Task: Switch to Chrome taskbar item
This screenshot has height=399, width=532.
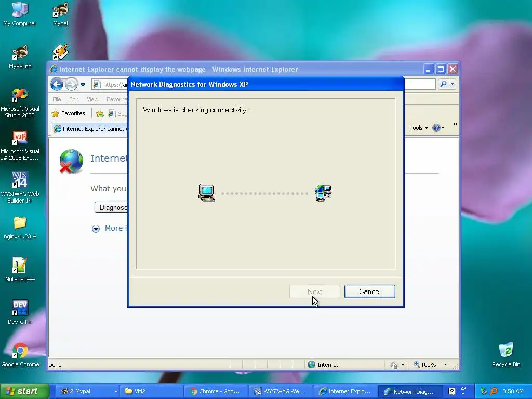Action: tap(216, 392)
